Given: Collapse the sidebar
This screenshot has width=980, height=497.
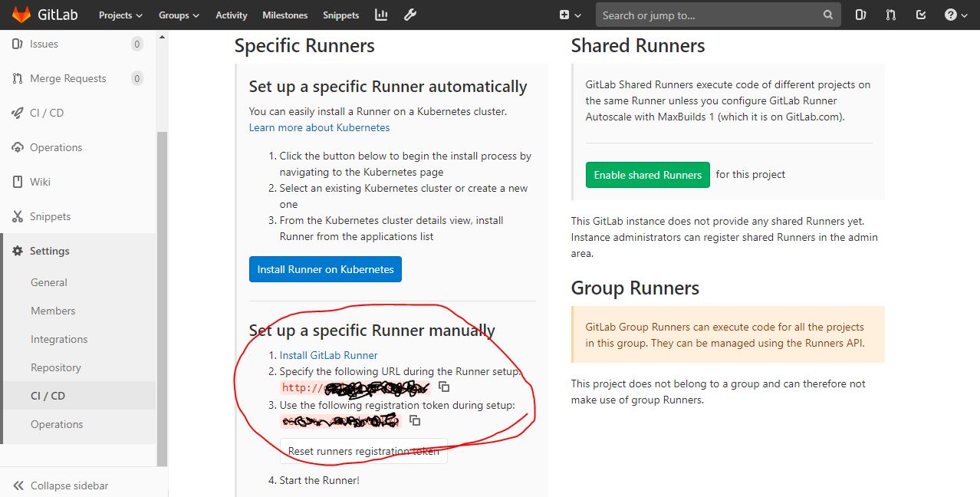Looking at the screenshot, I should coord(61,485).
